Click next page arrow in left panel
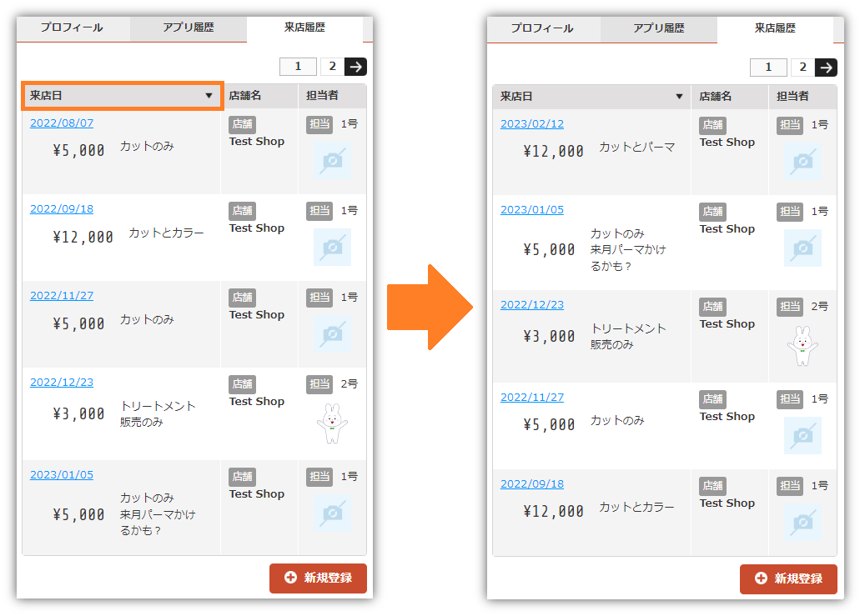Image resolution: width=860 pixels, height=616 pixels. tap(355, 67)
